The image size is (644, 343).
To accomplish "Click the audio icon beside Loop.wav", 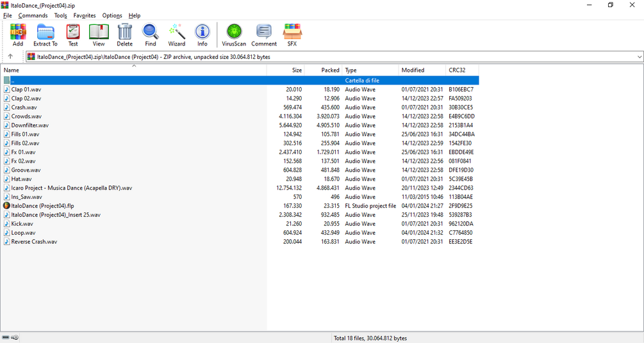I will 7,233.
